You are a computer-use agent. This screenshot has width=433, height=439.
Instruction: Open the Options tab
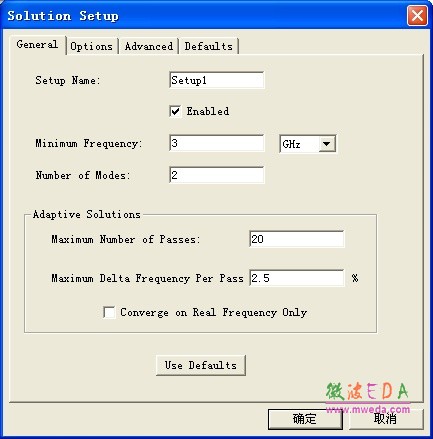point(91,46)
